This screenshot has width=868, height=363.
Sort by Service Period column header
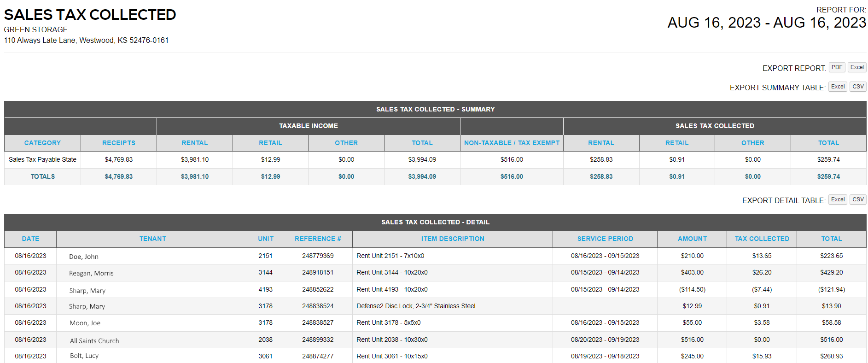click(605, 239)
